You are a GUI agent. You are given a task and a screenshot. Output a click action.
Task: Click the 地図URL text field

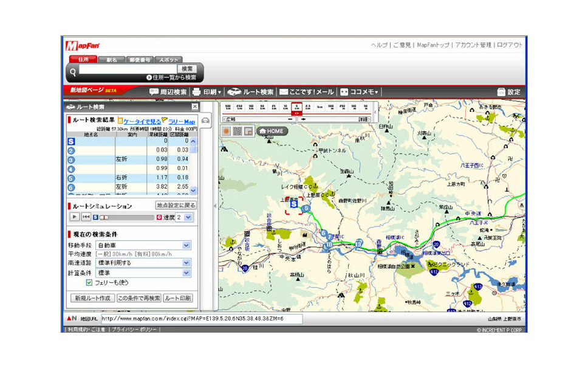pos(202,319)
